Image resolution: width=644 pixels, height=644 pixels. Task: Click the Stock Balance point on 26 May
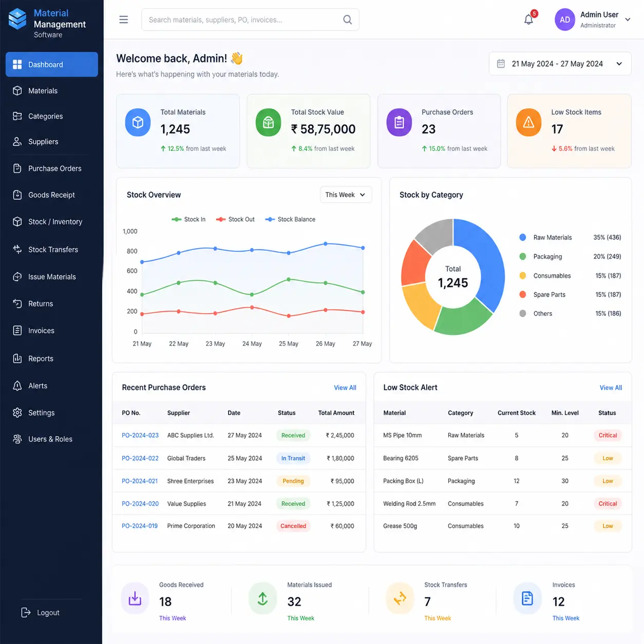(326, 244)
